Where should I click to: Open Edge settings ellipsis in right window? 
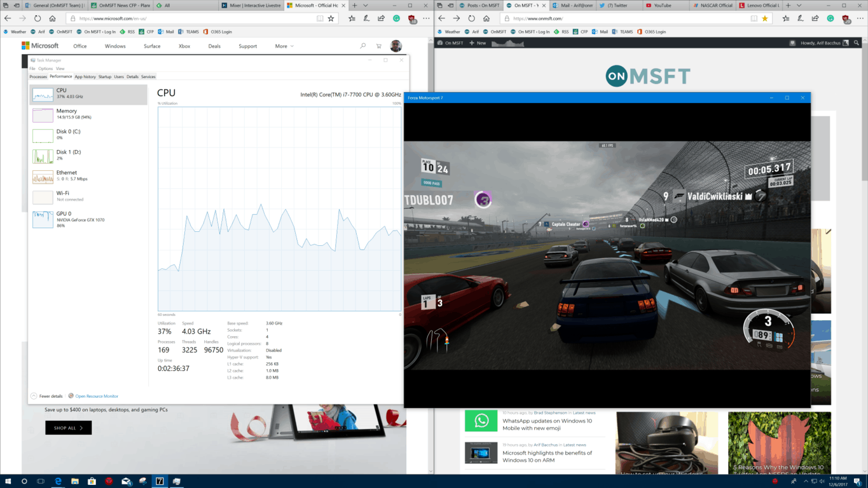tap(860, 18)
